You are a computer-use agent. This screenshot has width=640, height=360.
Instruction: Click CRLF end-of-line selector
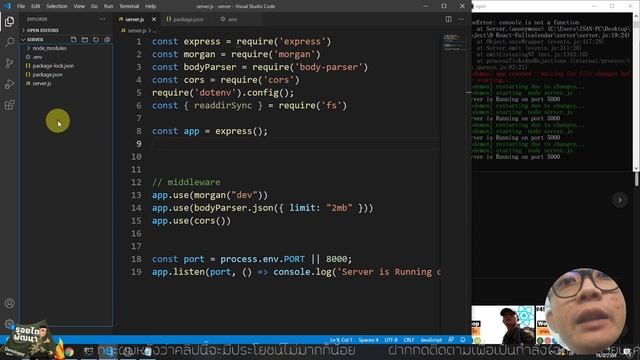click(x=409, y=340)
